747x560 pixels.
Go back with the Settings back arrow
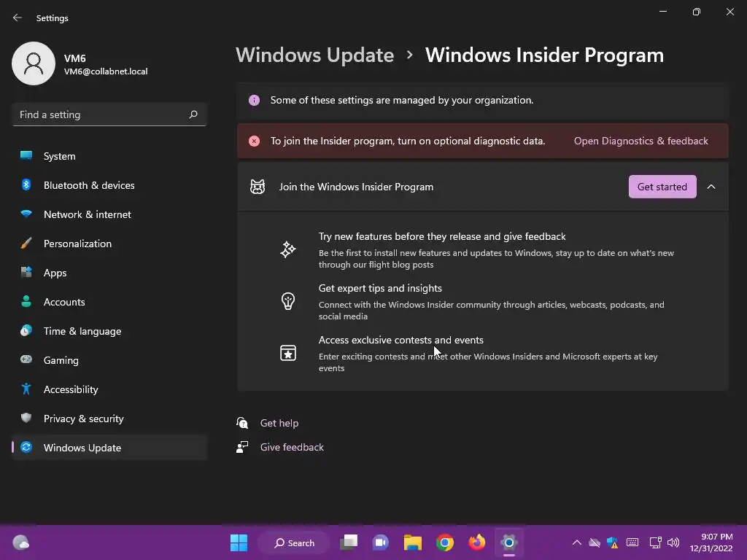(x=18, y=17)
